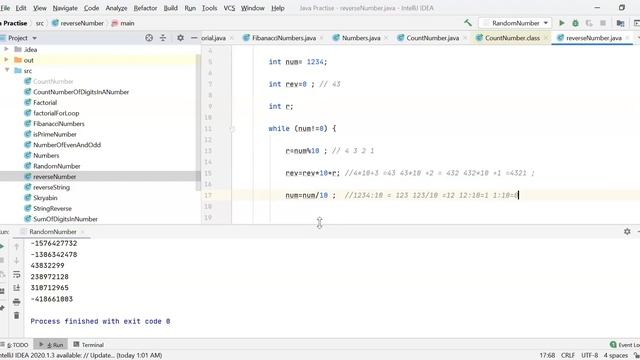
Task: Click Project tree vertical scrollbar
Action: [x=198, y=122]
